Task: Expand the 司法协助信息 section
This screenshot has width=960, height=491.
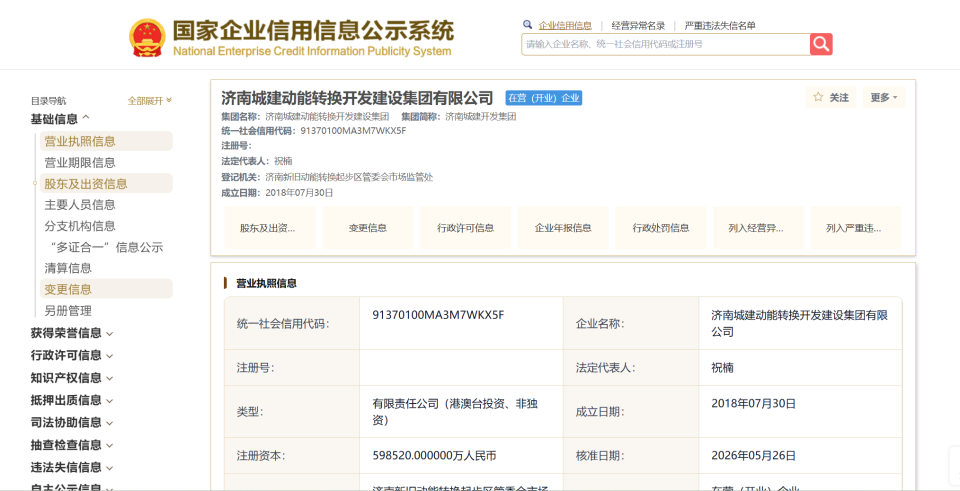Action: click(72, 422)
